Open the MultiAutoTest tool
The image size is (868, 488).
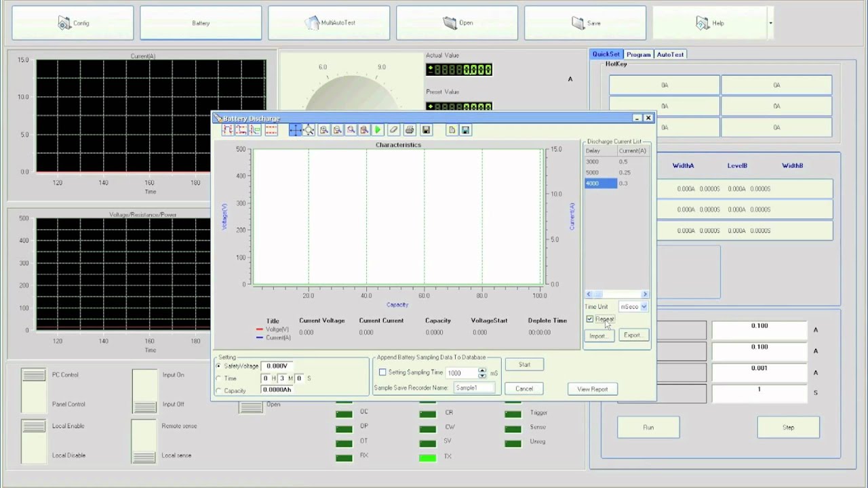(x=329, y=23)
